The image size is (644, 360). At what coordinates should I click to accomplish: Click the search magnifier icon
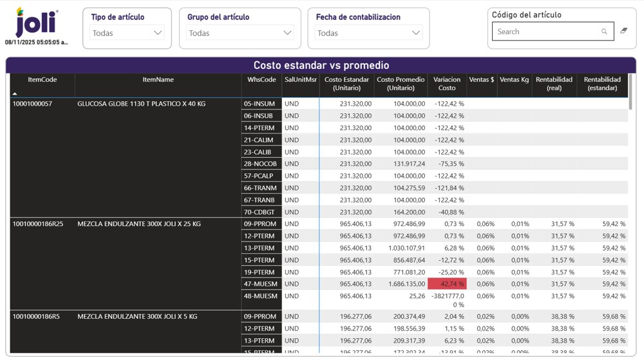click(x=603, y=32)
